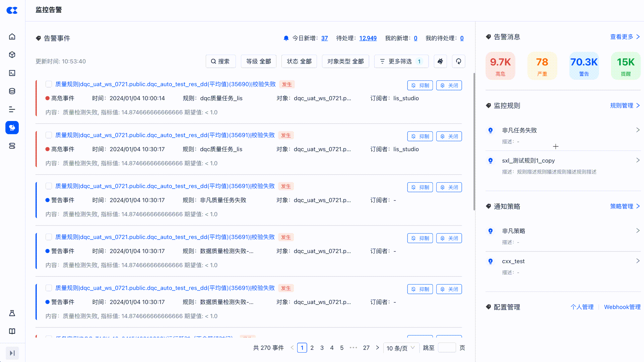644x362 pixels.
Task: Open the book documentation icon in the sidebar
Action: (x=12, y=331)
